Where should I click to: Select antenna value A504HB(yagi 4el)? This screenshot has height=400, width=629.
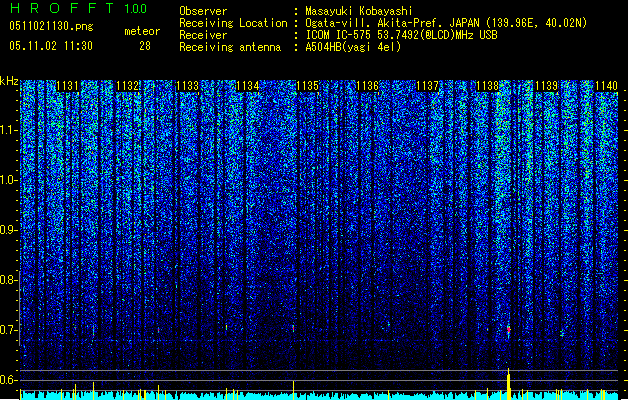pos(353,47)
